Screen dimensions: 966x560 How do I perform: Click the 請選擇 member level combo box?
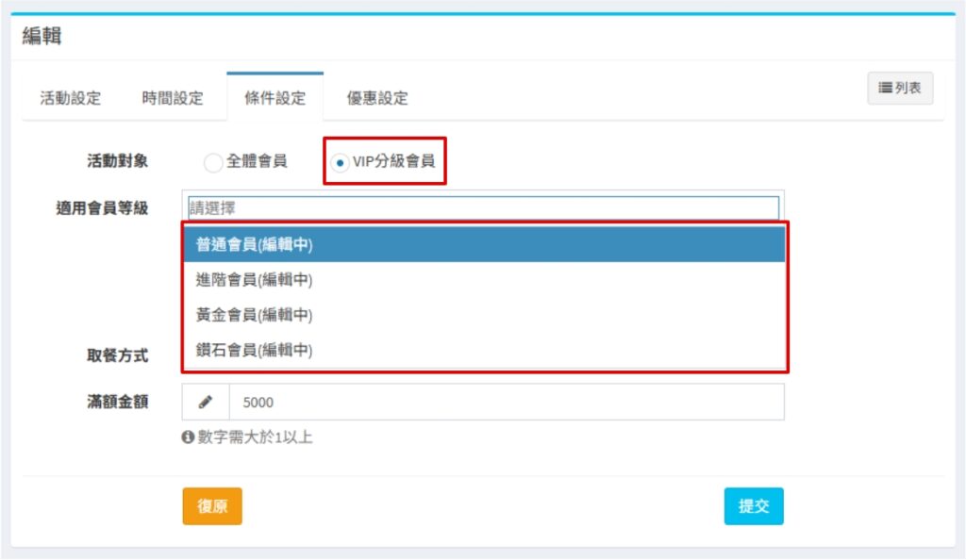tap(482, 207)
